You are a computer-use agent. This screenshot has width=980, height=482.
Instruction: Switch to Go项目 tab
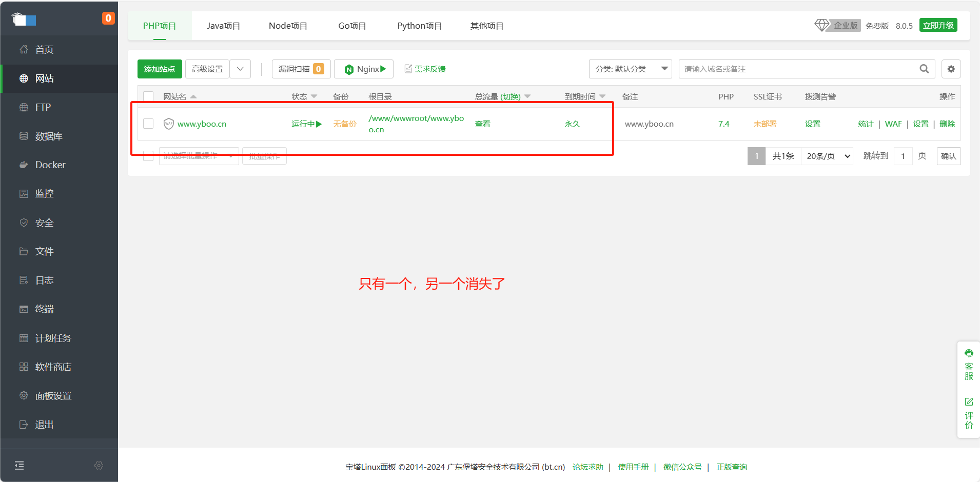tap(352, 26)
